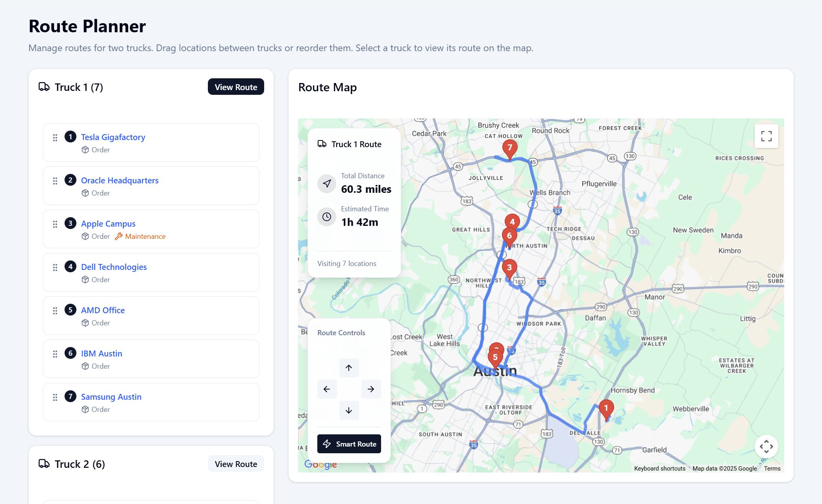This screenshot has width=822, height=504.
Task: Open Keyboard shortcuts on the map
Action: [659, 468]
